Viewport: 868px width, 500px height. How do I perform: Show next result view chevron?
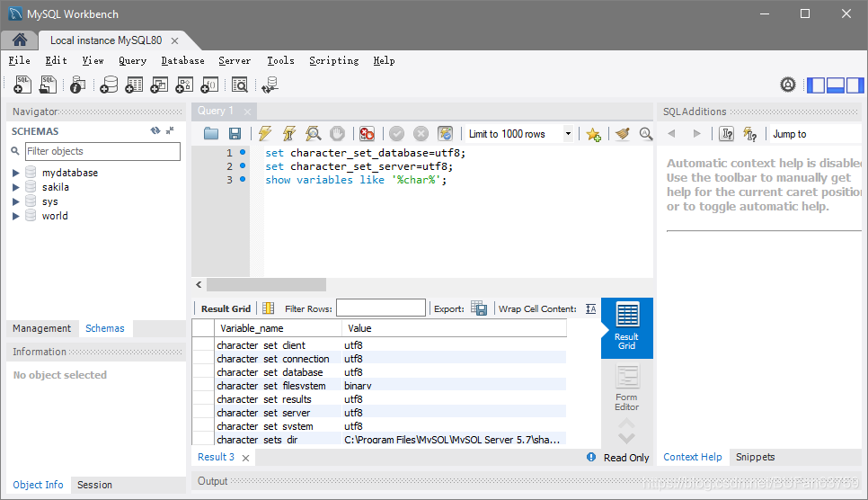(626, 438)
